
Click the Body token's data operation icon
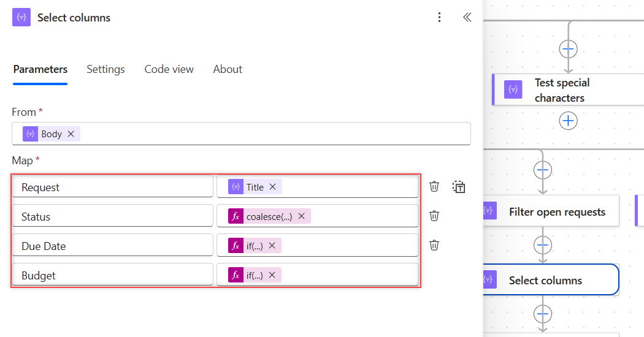coord(31,134)
